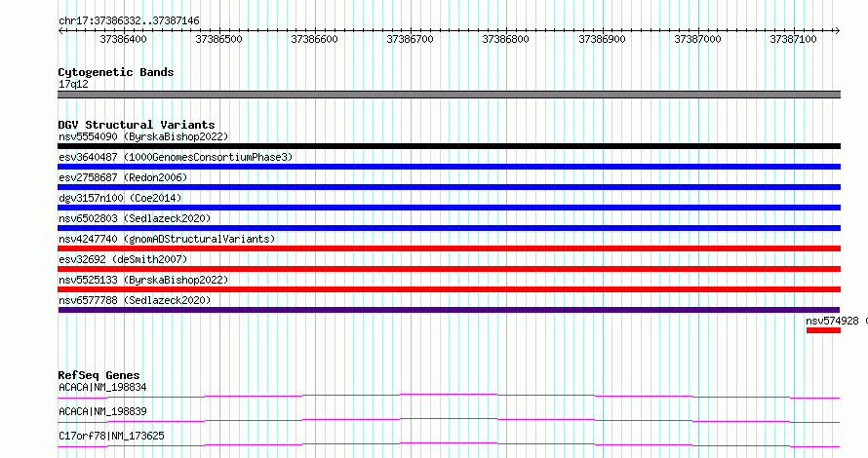Click ruler position 37386400

coord(123,39)
